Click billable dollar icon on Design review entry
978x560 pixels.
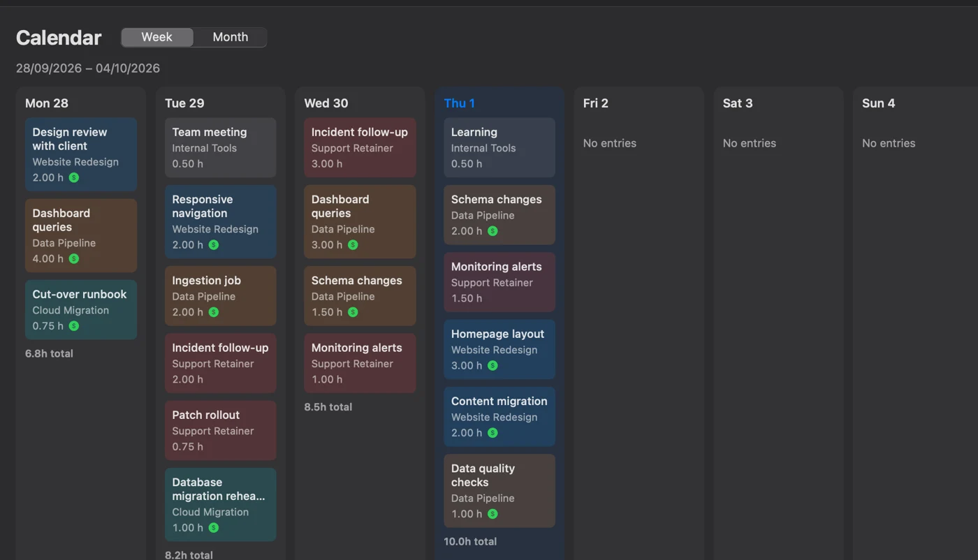[x=74, y=177]
